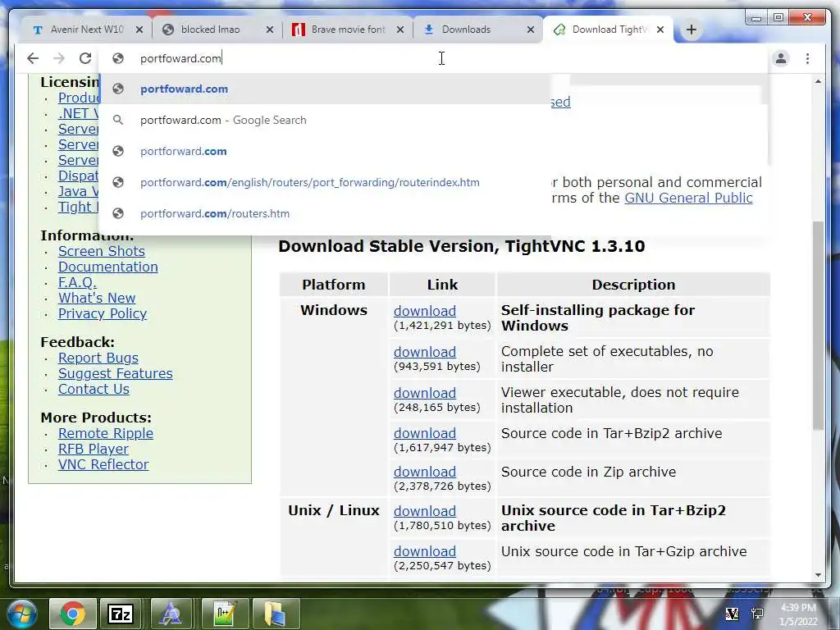This screenshot has width=840, height=630.
Task: Open the folder icon in the taskbar
Action: (x=275, y=614)
